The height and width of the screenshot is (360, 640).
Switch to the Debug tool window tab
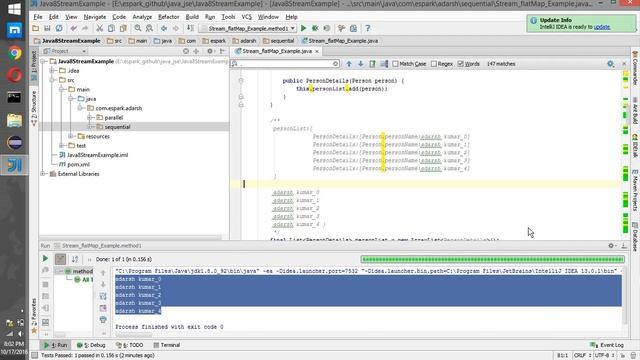(x=91, y=345)
